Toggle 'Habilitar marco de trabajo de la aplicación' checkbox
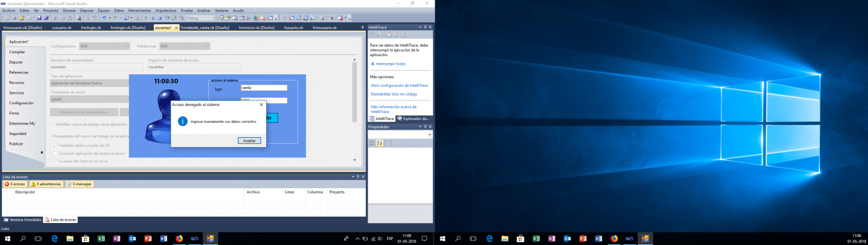Viewport: 868px width, 245px height. pyautogui.click(x=53, y=124)
